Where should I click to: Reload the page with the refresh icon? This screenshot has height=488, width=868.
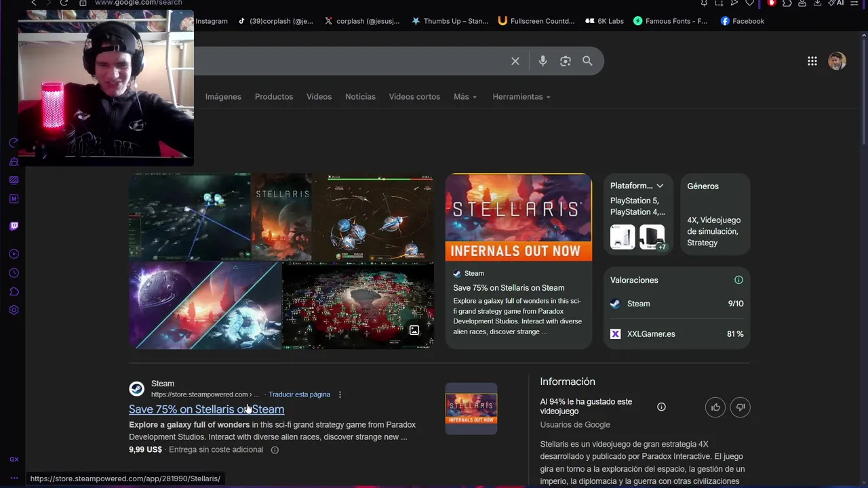pos(64,3)
